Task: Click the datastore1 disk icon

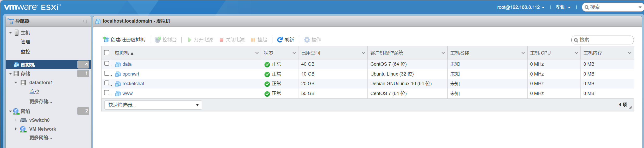Action: [23, 83]
